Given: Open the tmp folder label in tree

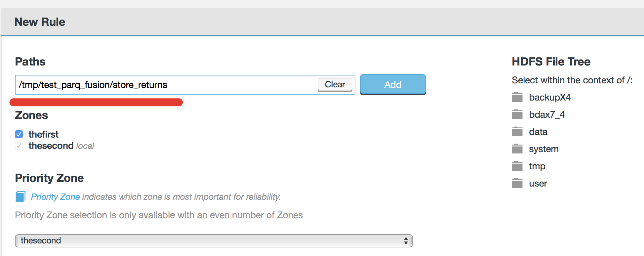Looking at the screenshot, I should (537, 166).
